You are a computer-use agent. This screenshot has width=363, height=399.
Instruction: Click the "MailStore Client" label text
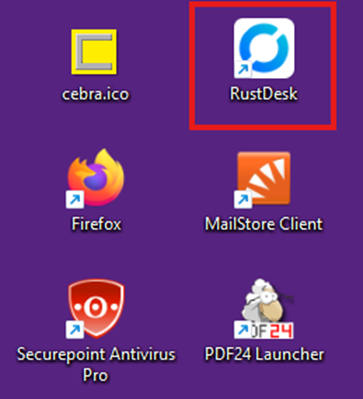(x=264, y=224)
